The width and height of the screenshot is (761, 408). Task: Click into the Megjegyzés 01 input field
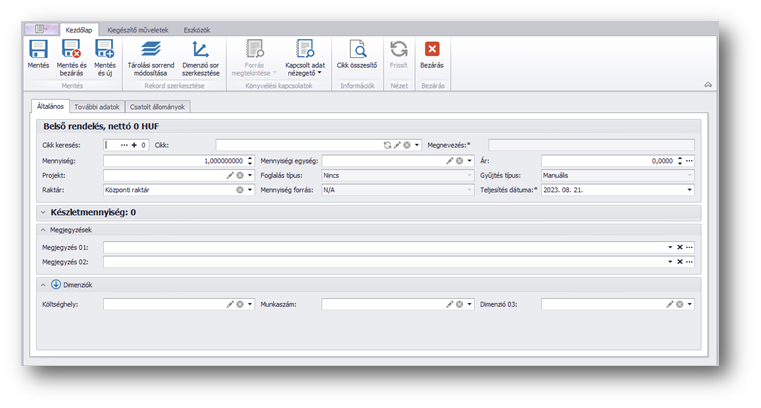(x=380, y=246)
